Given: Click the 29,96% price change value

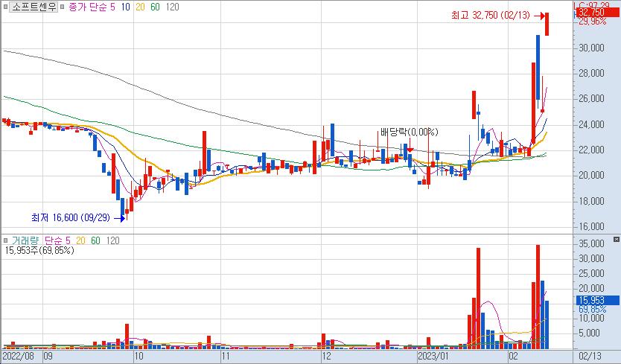Looking at the screenshot, I should pos(593,22).
